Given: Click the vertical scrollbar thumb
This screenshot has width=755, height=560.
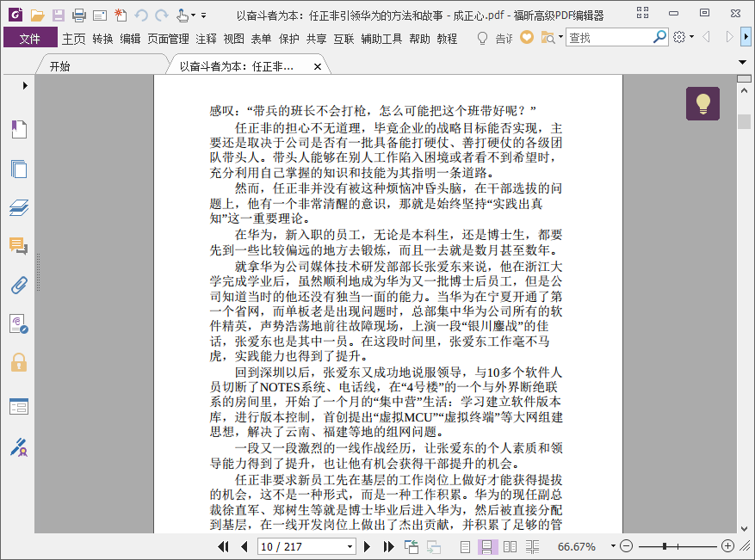Looking at the screenshot, I should [744, 121].
